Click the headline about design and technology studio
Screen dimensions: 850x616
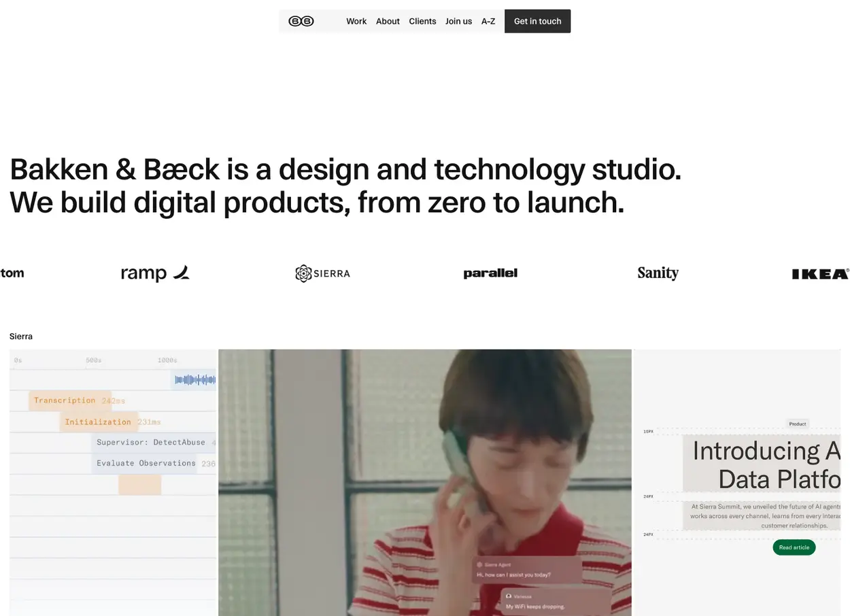click(x=345, y=186)
